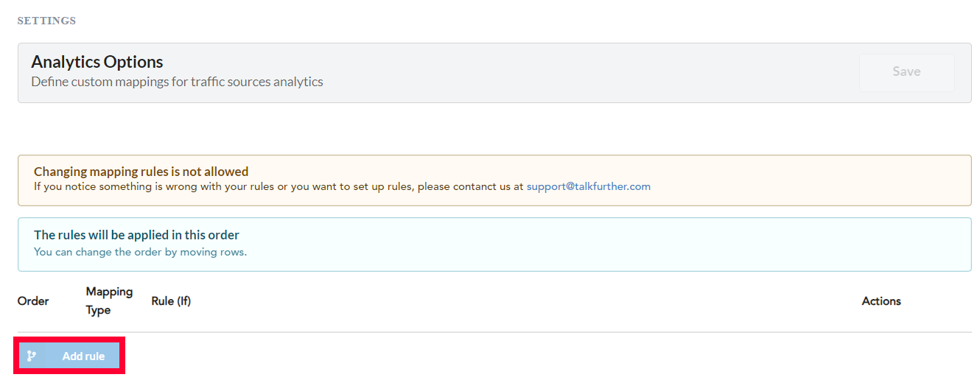Click 'You can change the order by moving rows' text
The width and height of the screenshot is (980, 380).
pyautogui.click(x=140, y=252)
